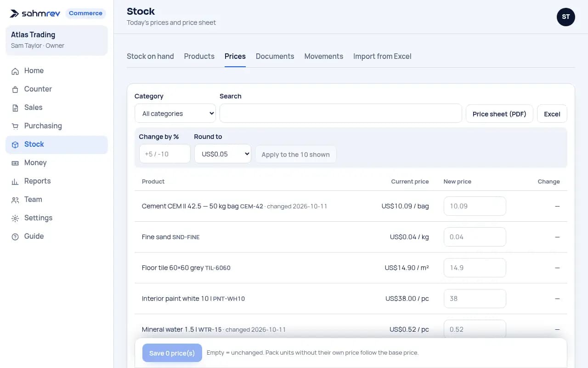Screen dimensions: 588x368
Task: Open the Import from Excel tab
Action: pos(382,56)
